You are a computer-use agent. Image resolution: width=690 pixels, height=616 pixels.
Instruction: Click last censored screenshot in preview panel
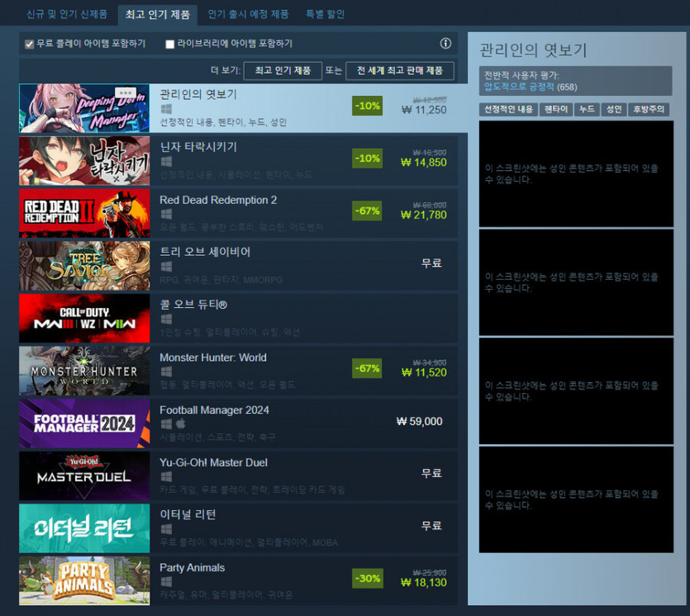coord(576,500)
